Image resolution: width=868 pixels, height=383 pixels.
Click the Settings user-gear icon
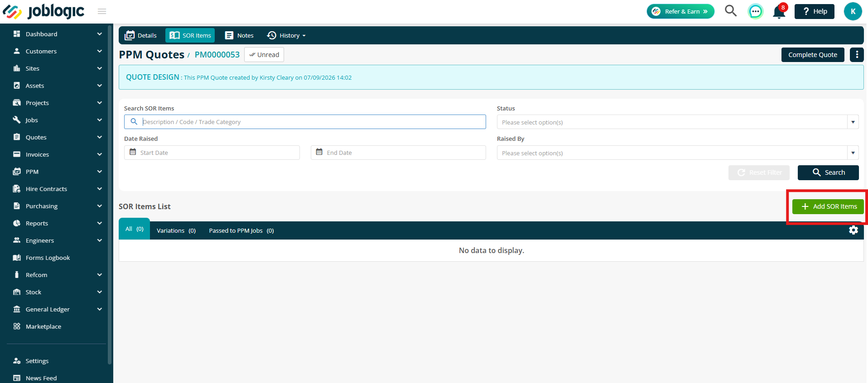click(x=17, y=361)
